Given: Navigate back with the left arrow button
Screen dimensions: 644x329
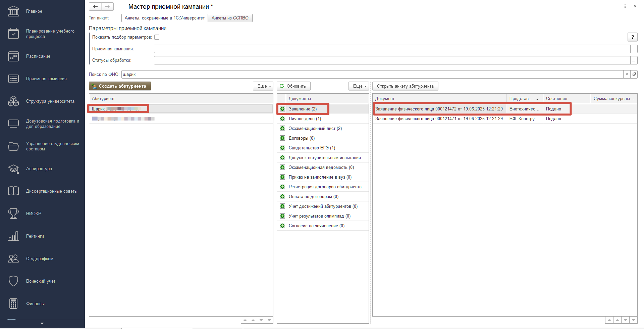Looking at the screenshot, I should (x=95, y=7).
